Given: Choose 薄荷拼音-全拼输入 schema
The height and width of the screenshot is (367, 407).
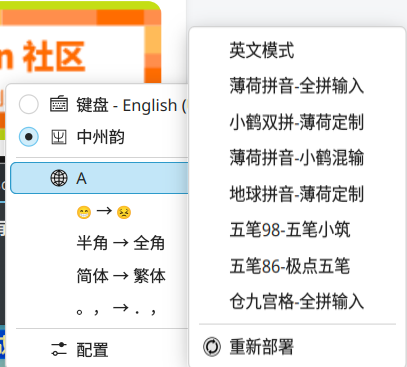Looking at the screenshot, I should (297, 86).
